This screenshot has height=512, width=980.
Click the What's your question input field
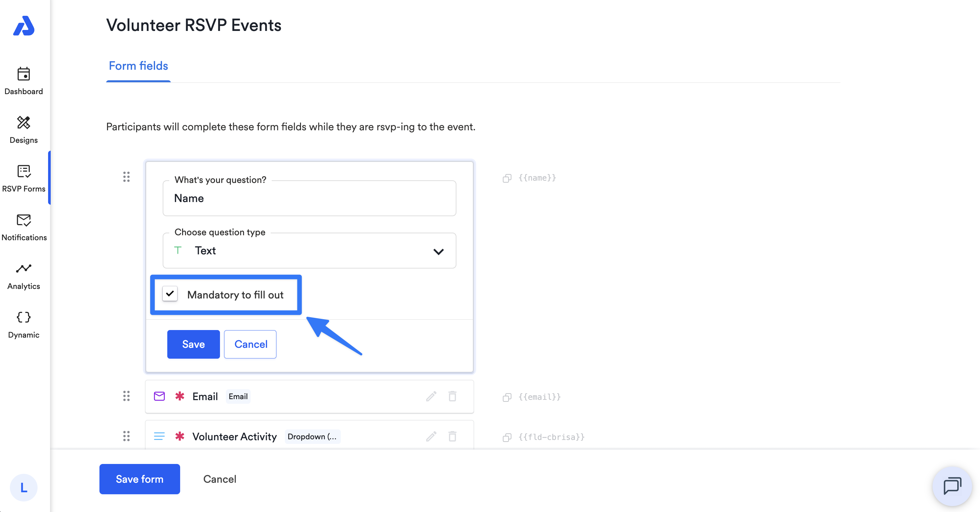[x=309, y=198]
